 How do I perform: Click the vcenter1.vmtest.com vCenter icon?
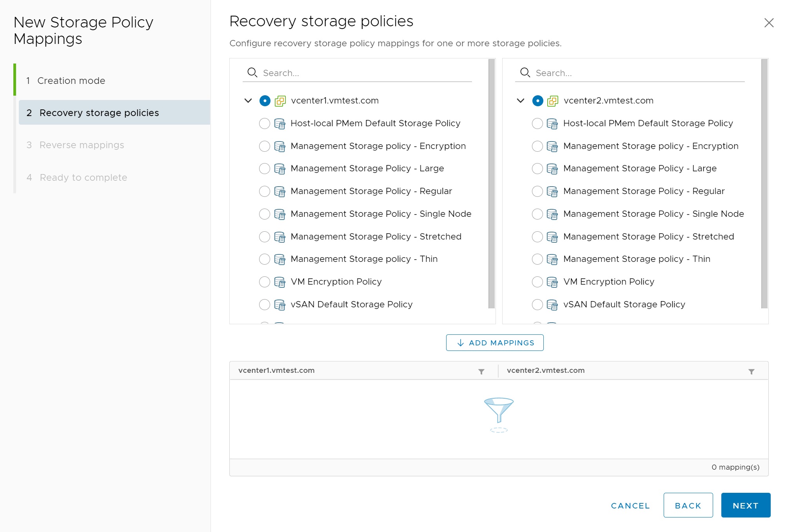coord(280,101)
